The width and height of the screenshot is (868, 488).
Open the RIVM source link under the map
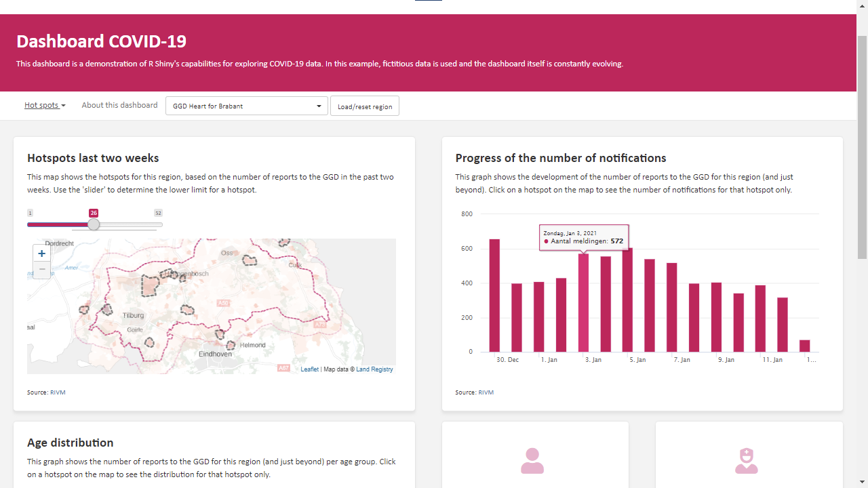[x=57, y=392]
